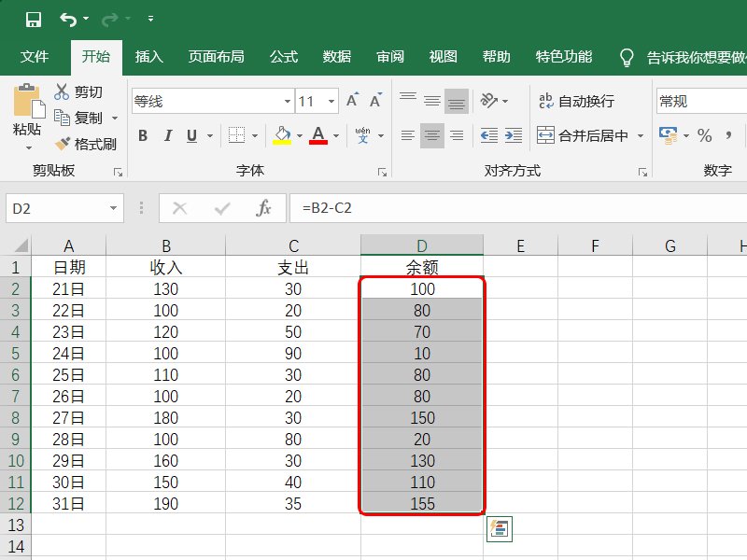Click the Save icon in Quick Access Toolbar
This screenshot has height=560, width=747.
(35, 18)
